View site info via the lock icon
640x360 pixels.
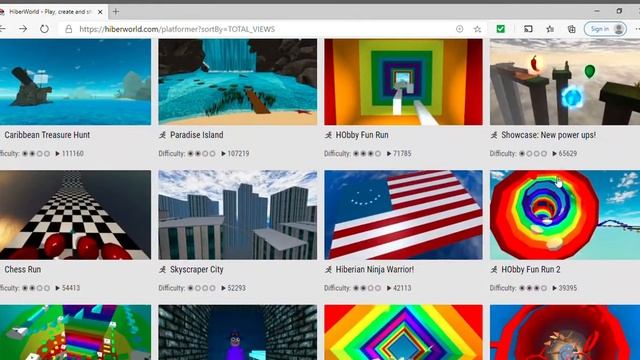[69, 29]
